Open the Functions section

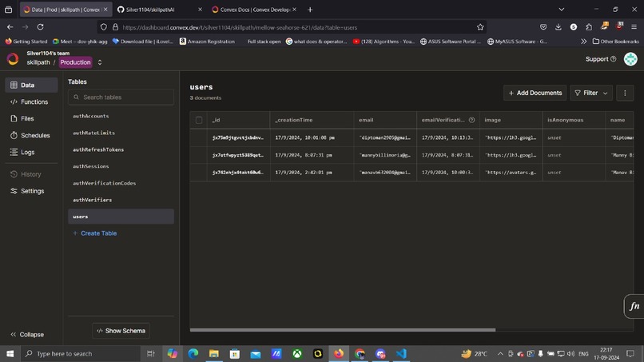click(31, 102)
